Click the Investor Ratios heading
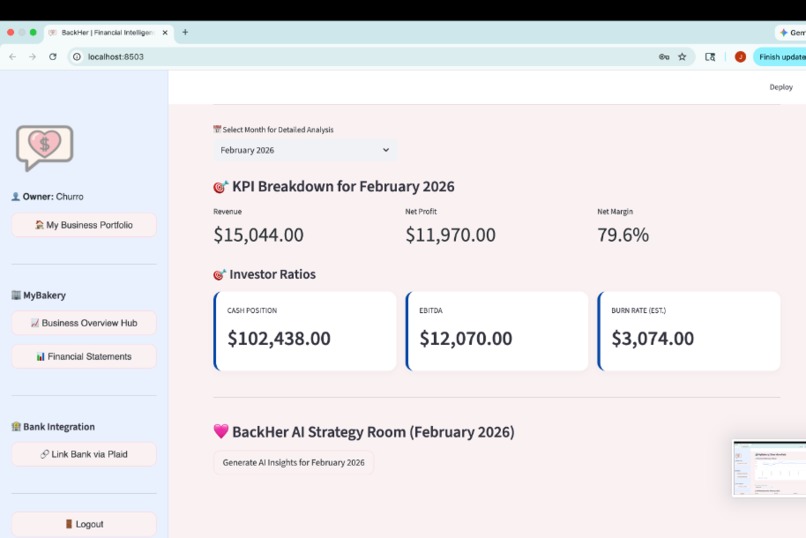Screen dimensions: 806x538 tap(265, 274)
